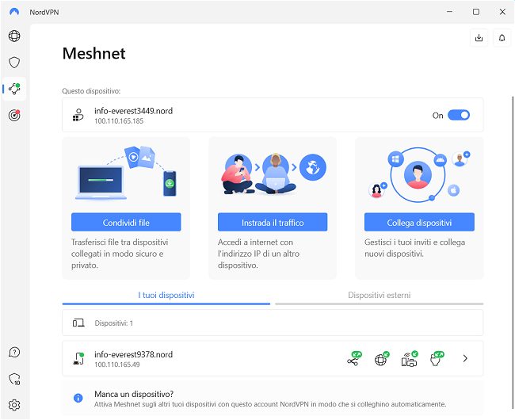The image size is (515, 420).
Task: Open the downloads tray icon
Action: [x=479, y=38]
